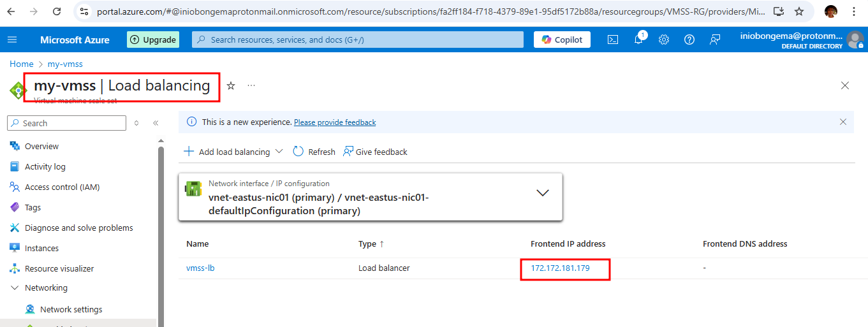This screenshot has width=868, height=327.
Task: Reload the page in the browser
Action: tap(57, 11)
